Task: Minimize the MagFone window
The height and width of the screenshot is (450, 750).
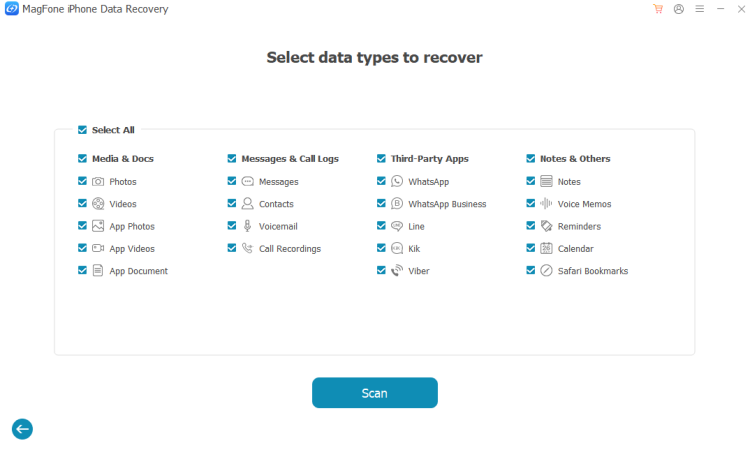Action: tap(720, 9)
